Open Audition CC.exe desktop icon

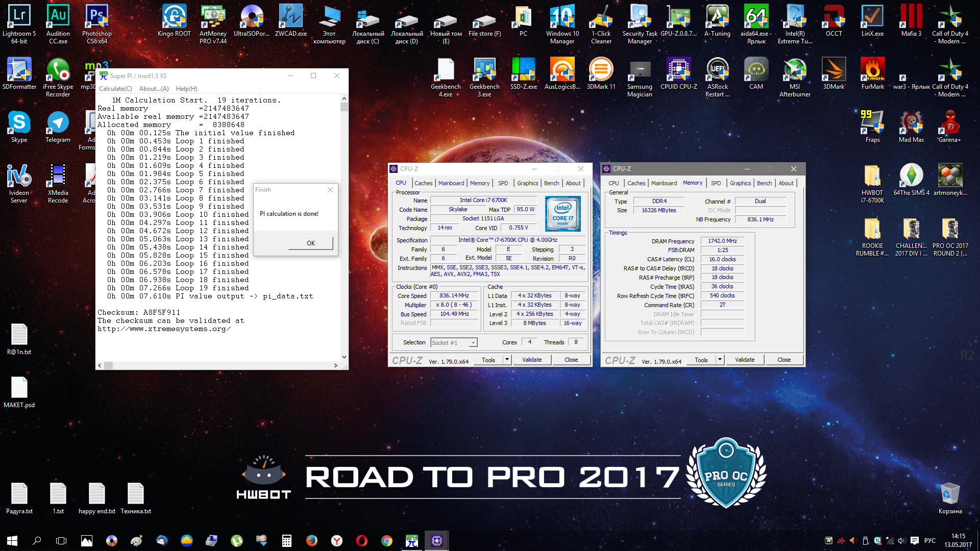pos(58,23)
